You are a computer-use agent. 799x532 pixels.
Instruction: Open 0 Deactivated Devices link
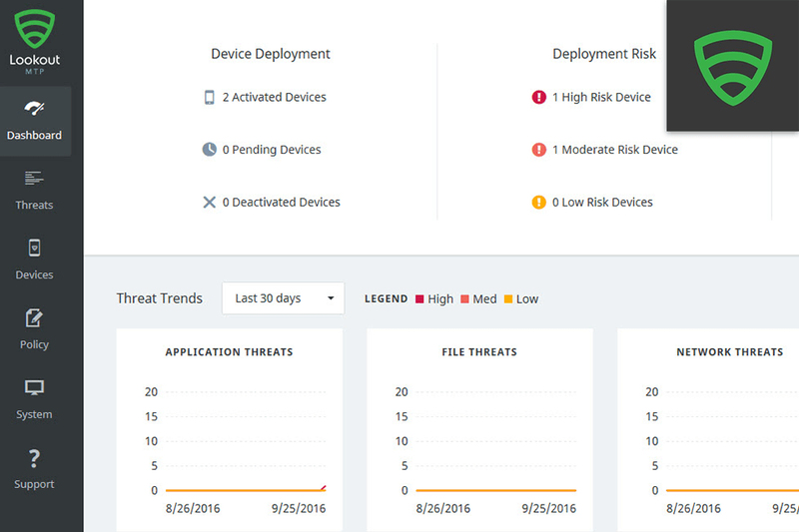pyautogui.click(x=282, y=202)
